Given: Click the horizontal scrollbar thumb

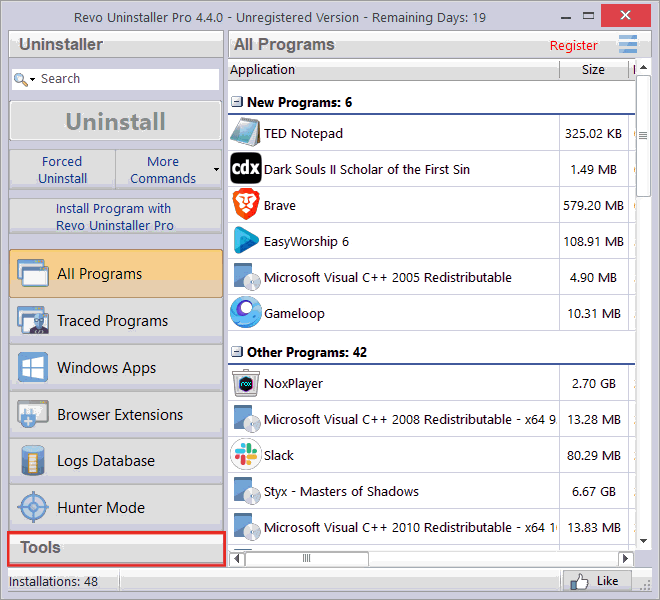Looking at the screenshot, I should (307, 558).
